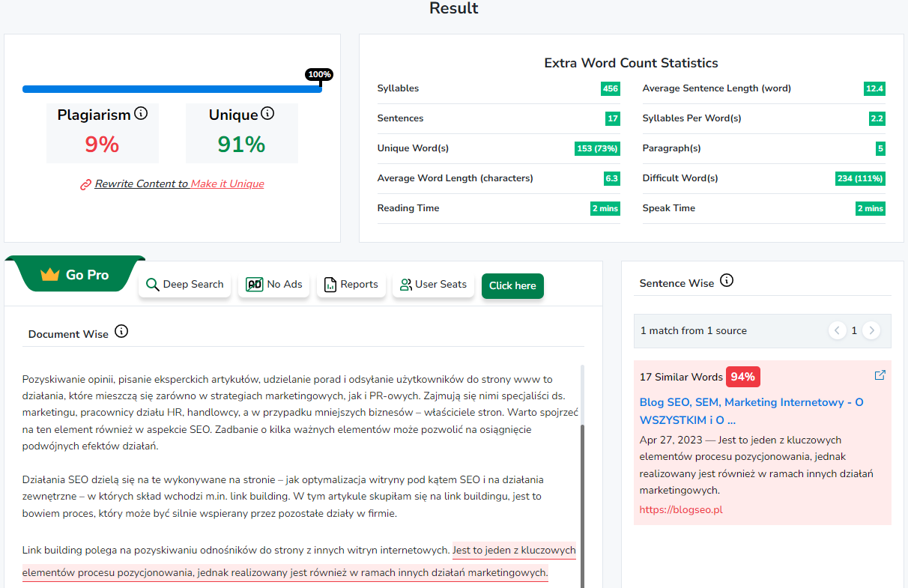Go to the next match page arrow
The height and width of the screenshot is (588, 908).
pyautogui.click(x=871, y=330)
